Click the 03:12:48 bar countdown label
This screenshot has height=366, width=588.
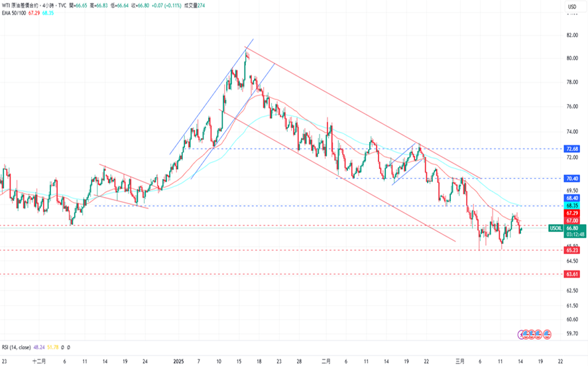click(x=575, y=234)
